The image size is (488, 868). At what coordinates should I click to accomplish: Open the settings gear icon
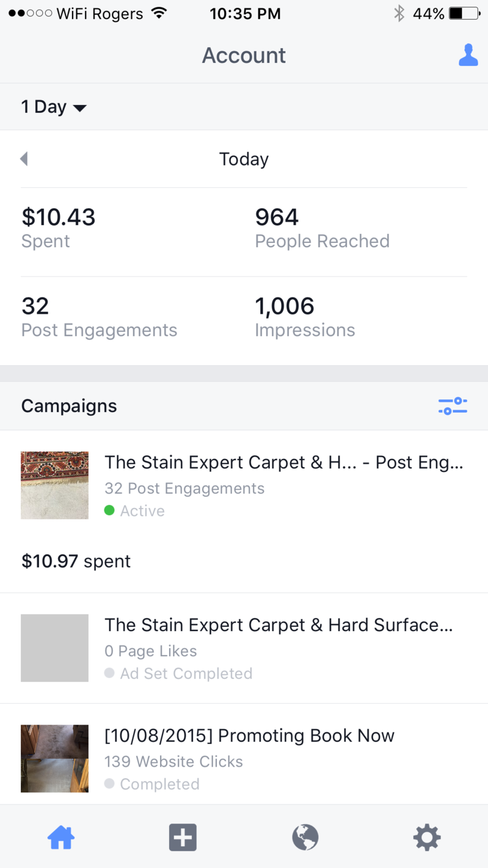(426, 837)
